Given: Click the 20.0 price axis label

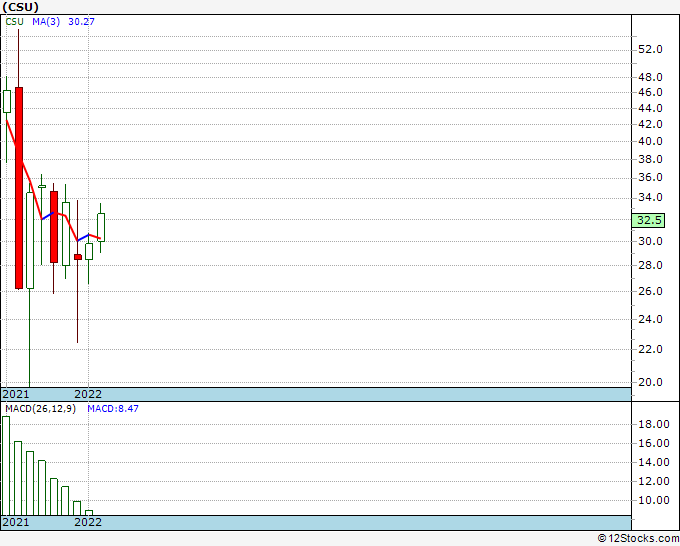Looking at the screenshot, I should click(x=651, y=382).
